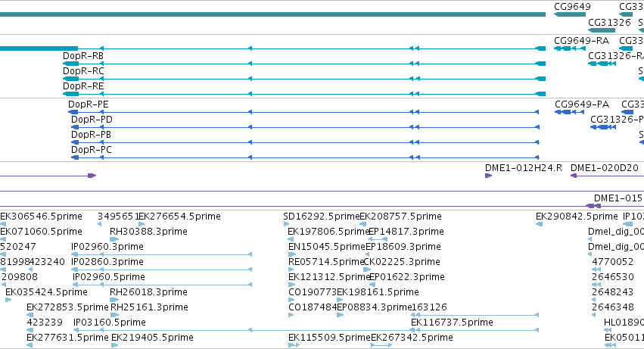Click the RH25161.3prime EST label

click(x=150, y=308)
